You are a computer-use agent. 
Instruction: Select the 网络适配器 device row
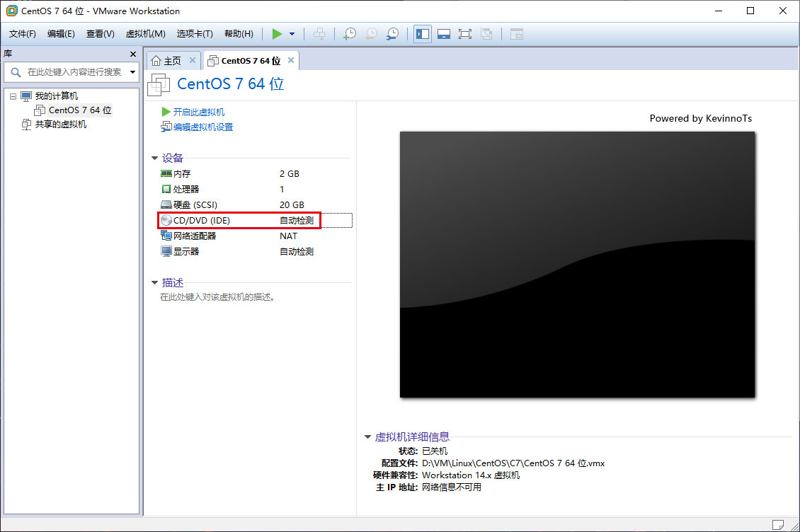tap(255, 236)
